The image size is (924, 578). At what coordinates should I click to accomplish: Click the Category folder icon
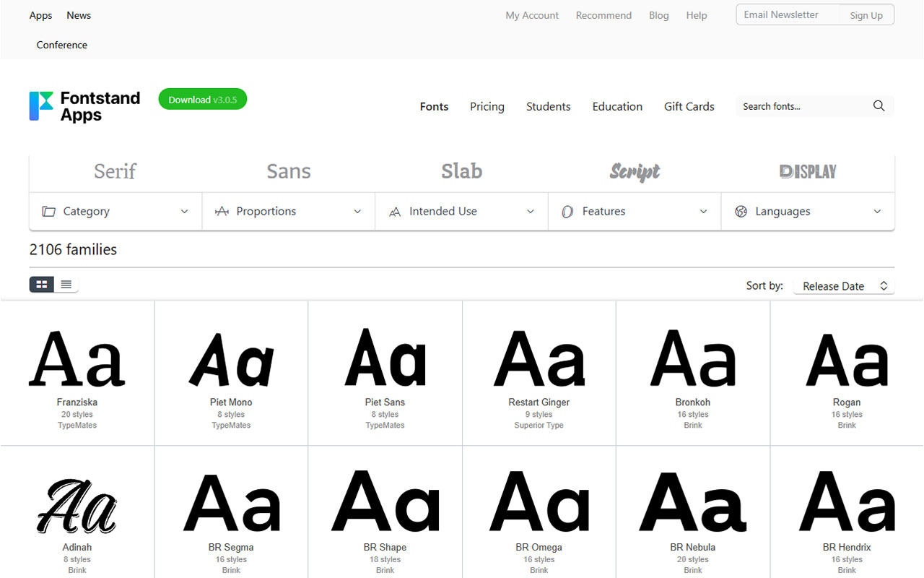point(49,212)
